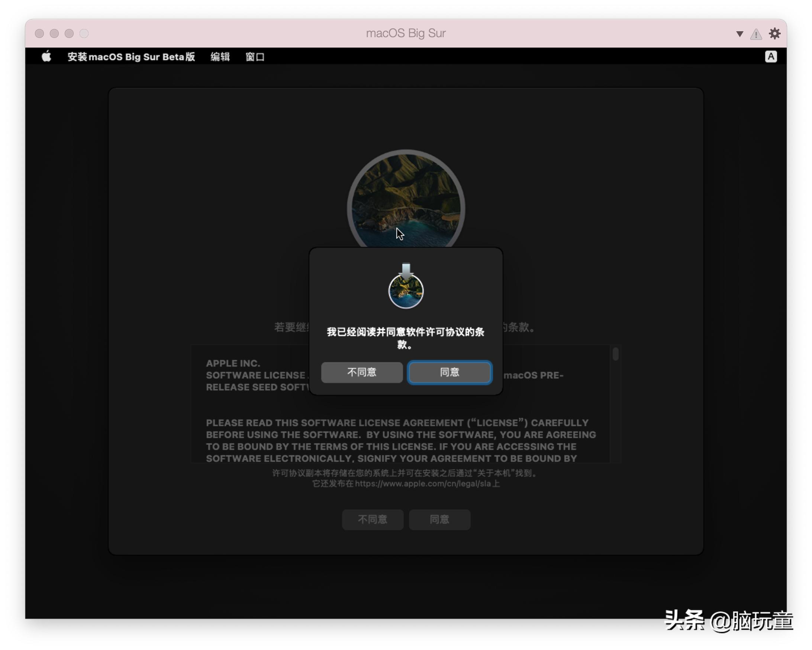Screen dimensions: 812x650
Task: Click the input source 'A' icon
Action: point(771,57)
